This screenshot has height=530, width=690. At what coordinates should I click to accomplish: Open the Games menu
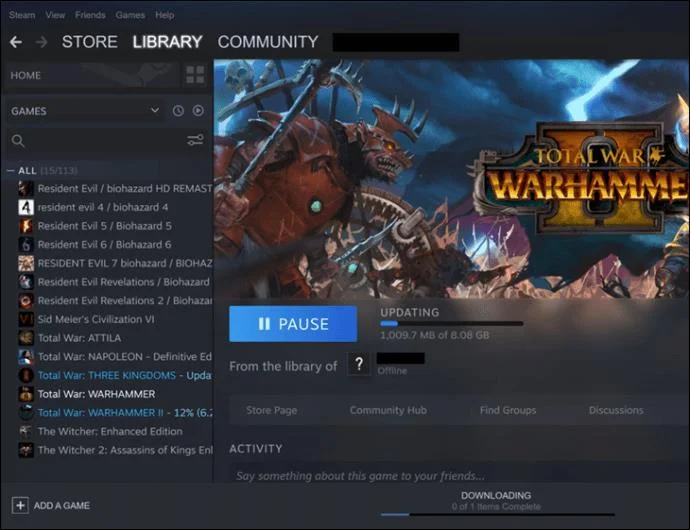click(130, 15)
